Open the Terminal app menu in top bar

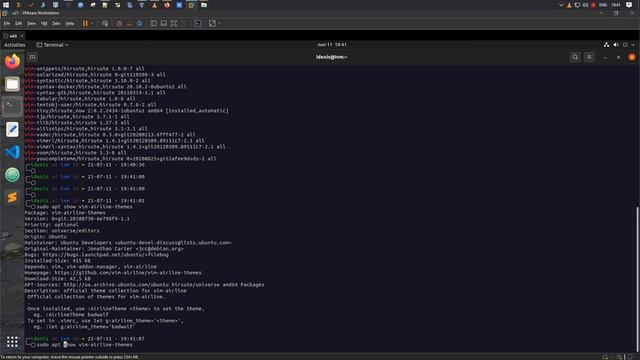[x=52, y=45]
